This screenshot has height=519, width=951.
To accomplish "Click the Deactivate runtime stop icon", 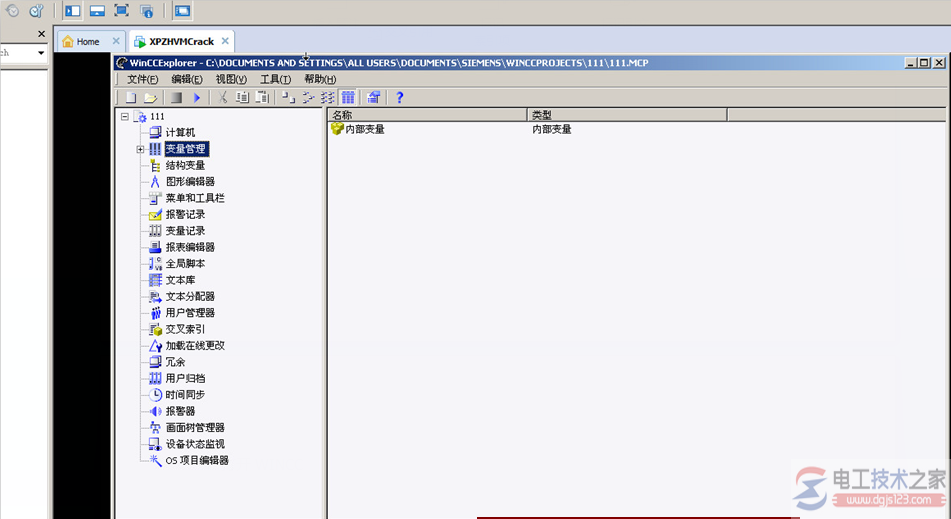I will pos(176,97).
